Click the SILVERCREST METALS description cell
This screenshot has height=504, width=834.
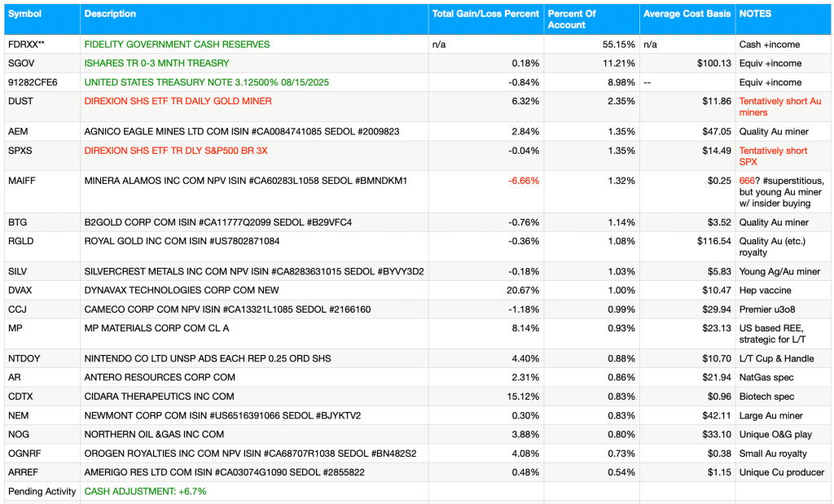click(254, 271)
